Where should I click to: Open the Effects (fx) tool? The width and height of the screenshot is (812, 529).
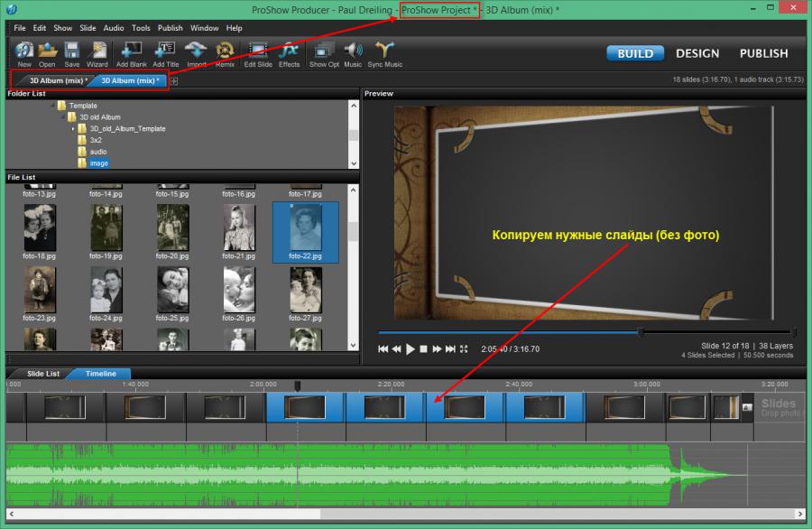click(x=289, y=54)
